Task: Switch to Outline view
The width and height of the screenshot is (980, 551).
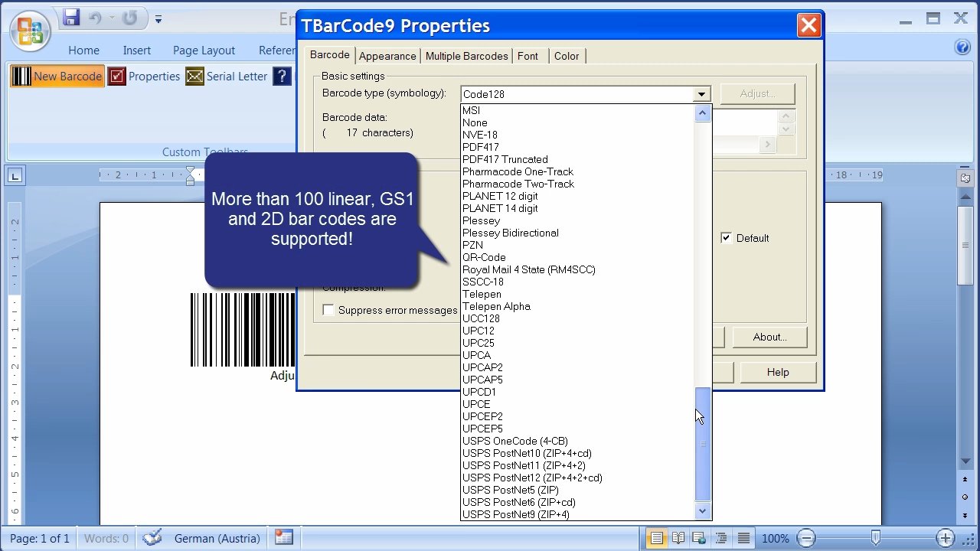Action: 721,538
